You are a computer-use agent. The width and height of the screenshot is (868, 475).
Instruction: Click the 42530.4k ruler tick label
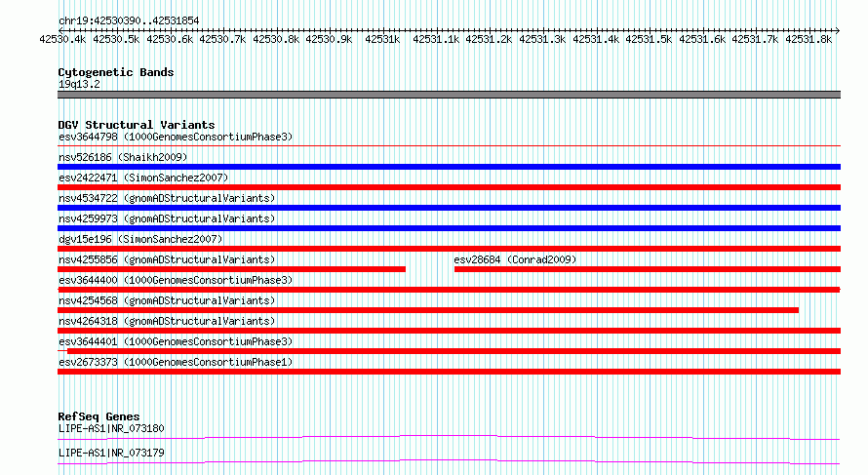coord(62,39)
